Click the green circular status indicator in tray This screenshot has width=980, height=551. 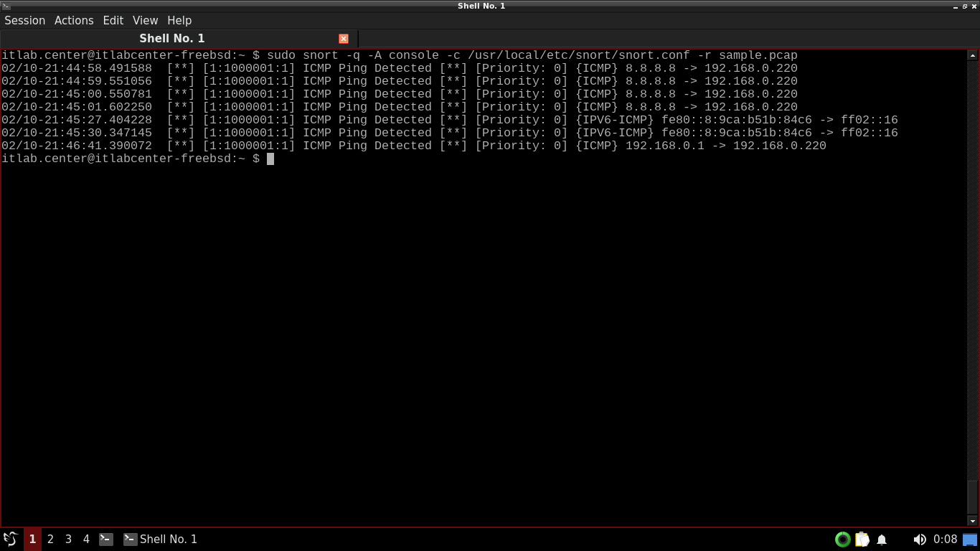click(843, 540)
